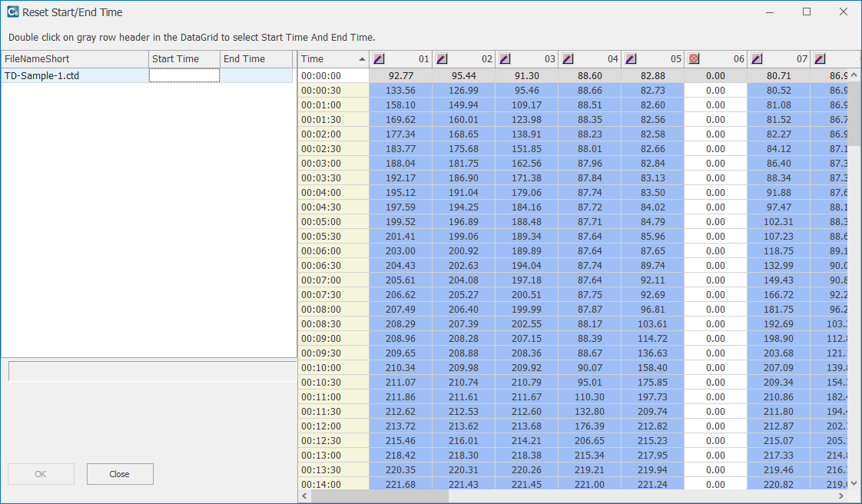Image resolution: width=862 pixels, height=504 pixels.
Task: Click vertical scrollbar down arrow
Action: click(x=854, y=484)
